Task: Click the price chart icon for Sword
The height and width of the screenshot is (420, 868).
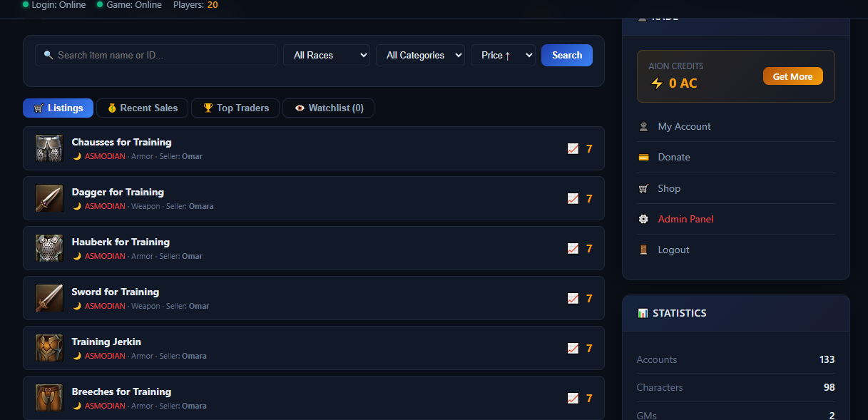Action: point(573,299)
